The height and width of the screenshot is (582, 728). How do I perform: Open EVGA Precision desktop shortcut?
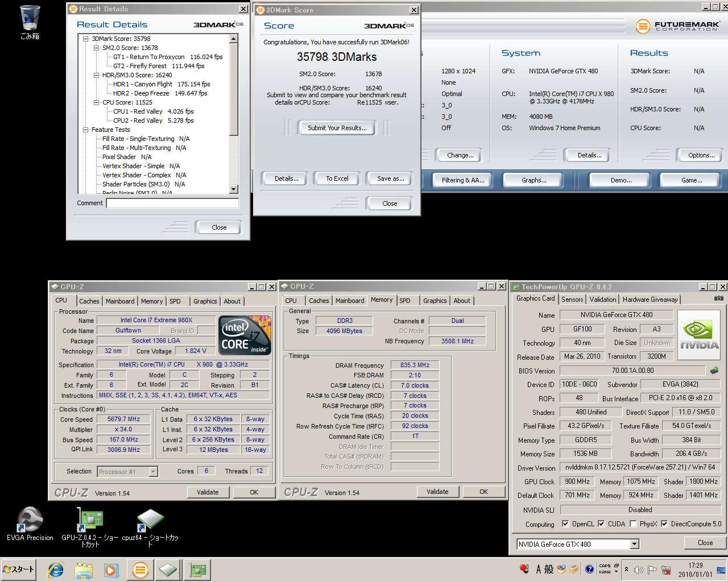[30, 524]
